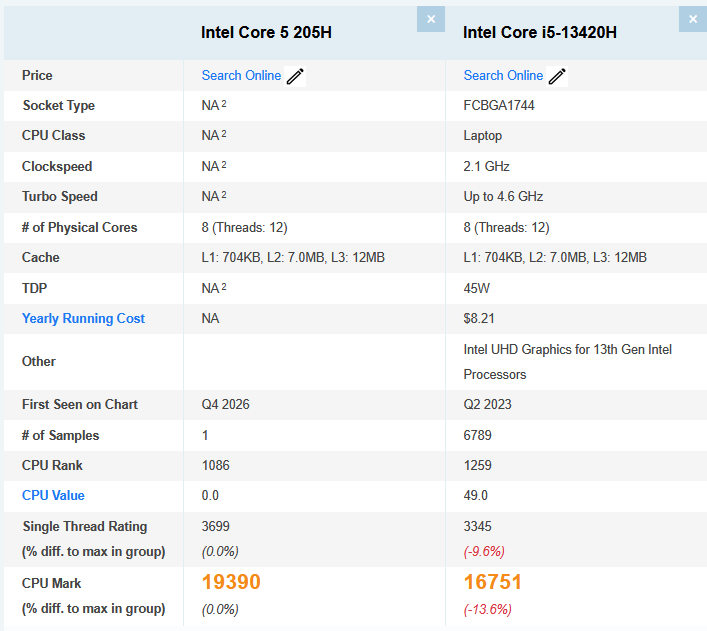Screen dimensions: 707x631
Task: Click the $8.21 yearly cost value
Action: point(479,318)
